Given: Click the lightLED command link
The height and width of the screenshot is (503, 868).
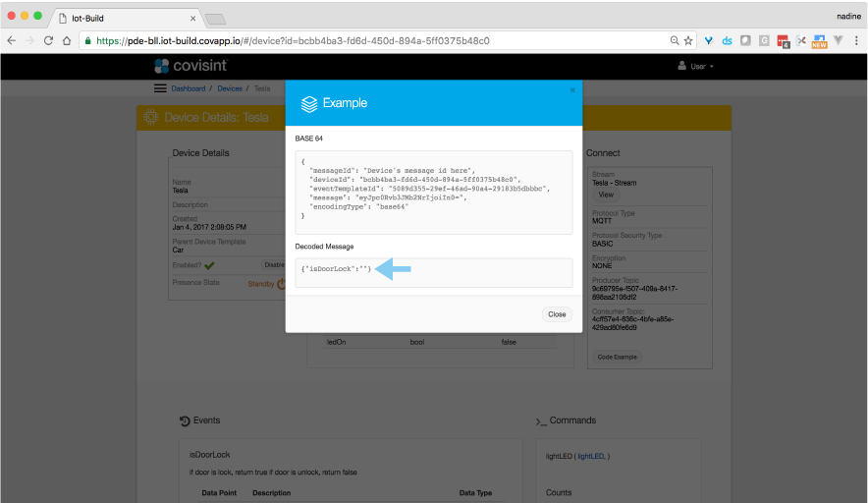Looking at the screenshot, I should [x=593, y=457].
